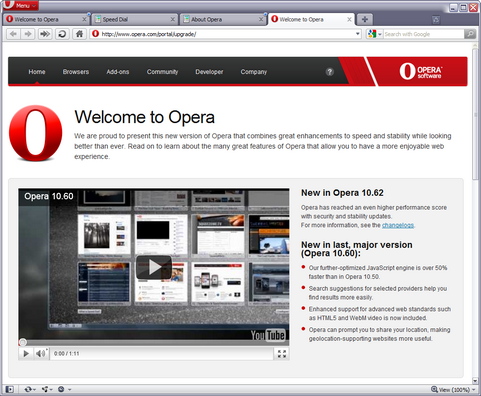The image size is (481, 396).
Task: Expand the address bar history dropdown
Action: (357, 34)
